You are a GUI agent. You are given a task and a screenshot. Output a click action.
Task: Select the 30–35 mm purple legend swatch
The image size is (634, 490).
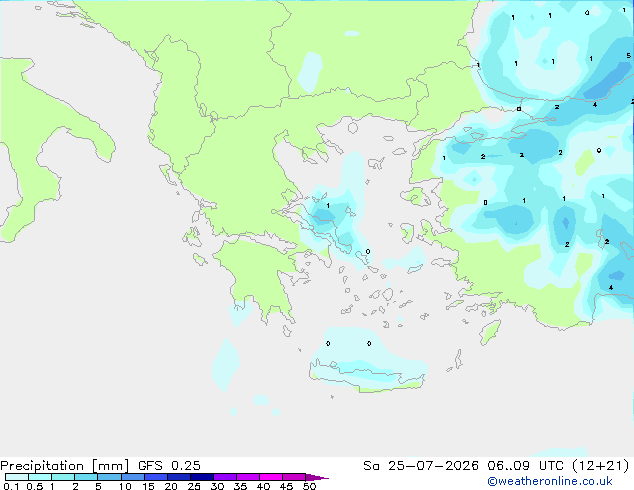pyautogui.click(x=225, y=477)
